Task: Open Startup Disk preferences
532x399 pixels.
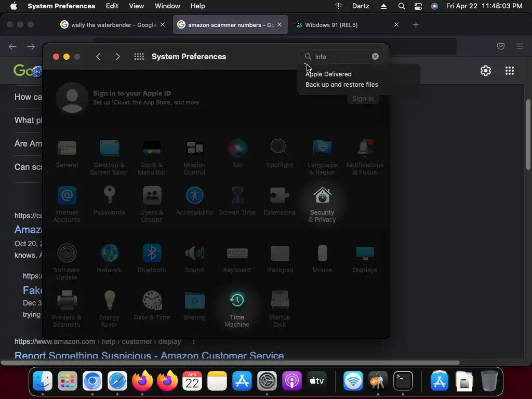Action: coord(280,309)
